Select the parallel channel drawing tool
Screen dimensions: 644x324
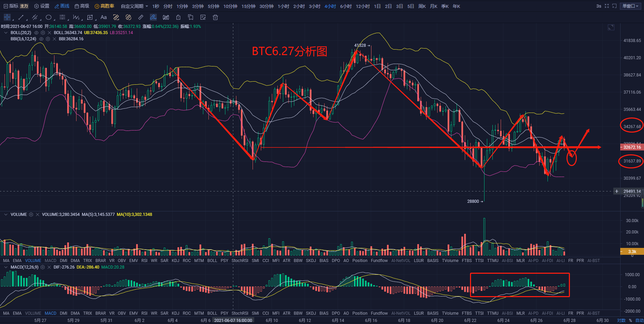[x=34, y=17]
